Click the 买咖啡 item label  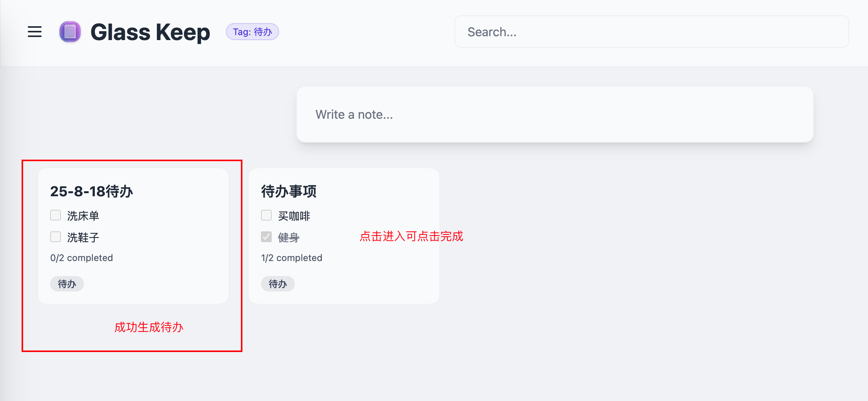click(x=294, y=216)
